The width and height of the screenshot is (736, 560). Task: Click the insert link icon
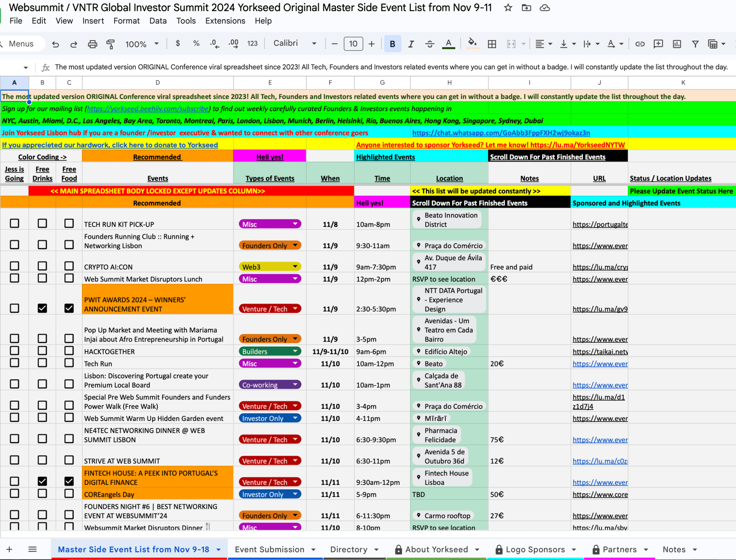click(640, 44)
